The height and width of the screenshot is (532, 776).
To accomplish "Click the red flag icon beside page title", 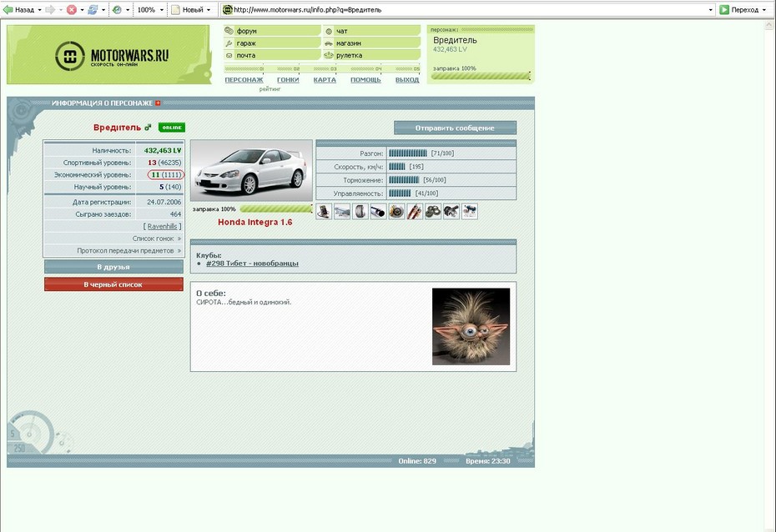I will 158,103.
